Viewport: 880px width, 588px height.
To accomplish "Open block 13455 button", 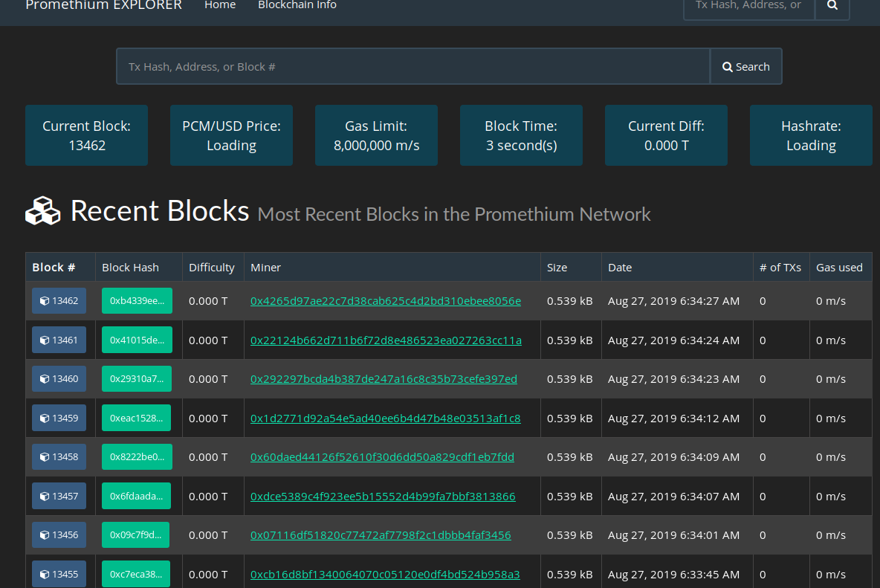I will click(x=59, y=574).
